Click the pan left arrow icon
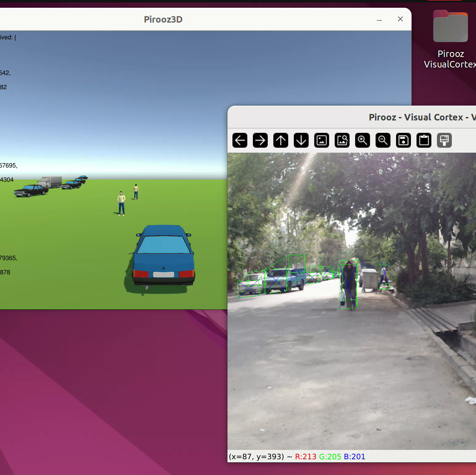Screen dimensions: 476x475 point(240,141)
